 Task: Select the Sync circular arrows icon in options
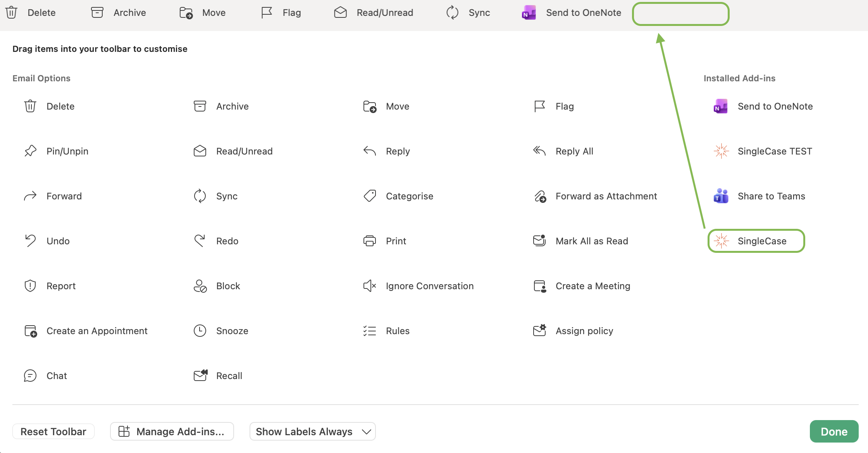200,196
